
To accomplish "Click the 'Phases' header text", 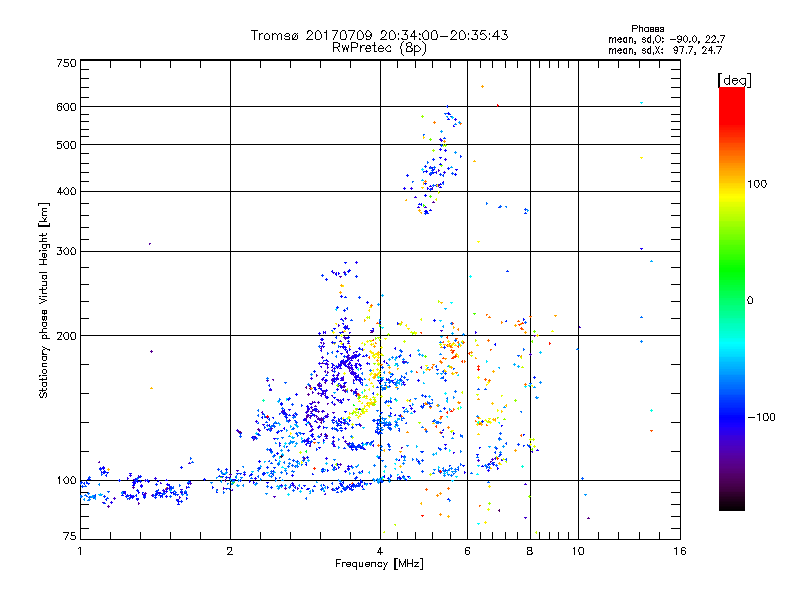I will pyautogui.click(x=647, y=29).
